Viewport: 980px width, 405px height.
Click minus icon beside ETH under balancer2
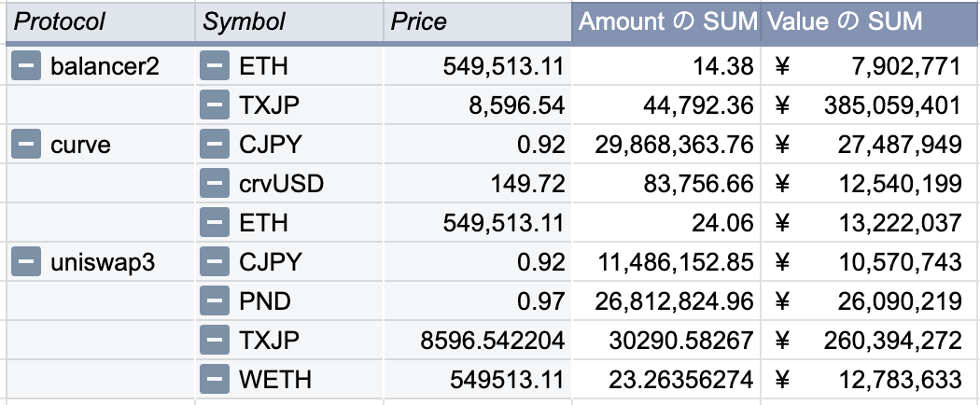[216, 67]
